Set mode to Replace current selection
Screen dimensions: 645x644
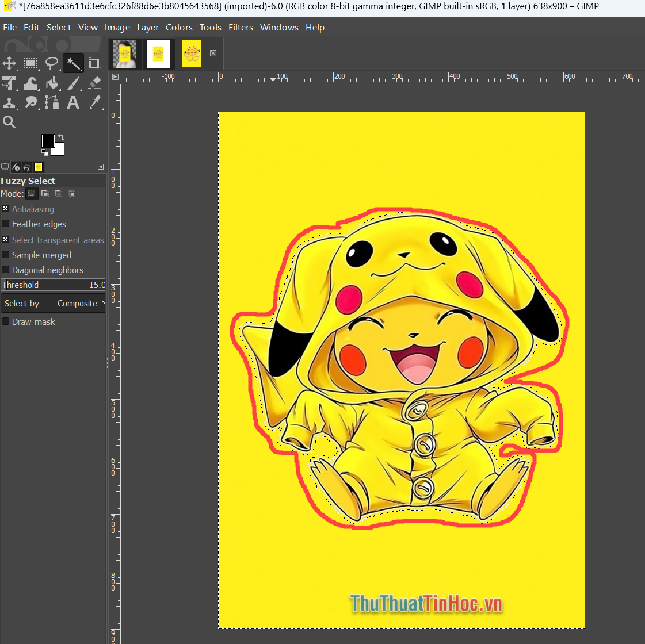point(32,194)
